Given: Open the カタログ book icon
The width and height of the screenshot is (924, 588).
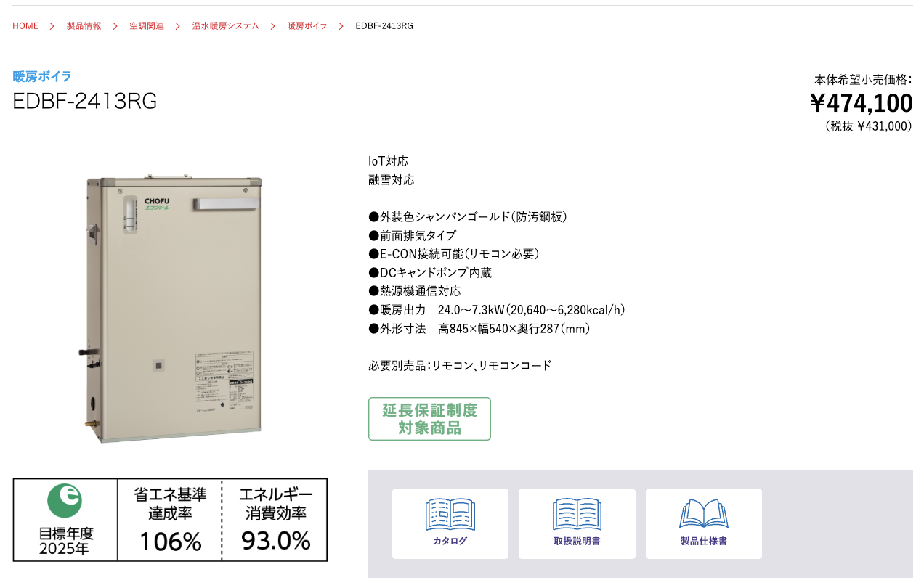Looking at the screenshot, I should tap(450, 514).
